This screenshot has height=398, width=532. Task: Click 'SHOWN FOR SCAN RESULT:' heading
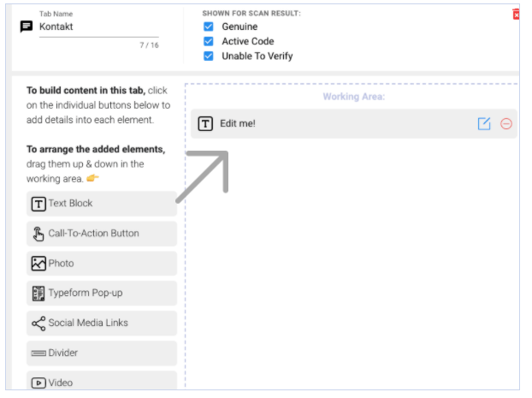(x=251, y=13)
